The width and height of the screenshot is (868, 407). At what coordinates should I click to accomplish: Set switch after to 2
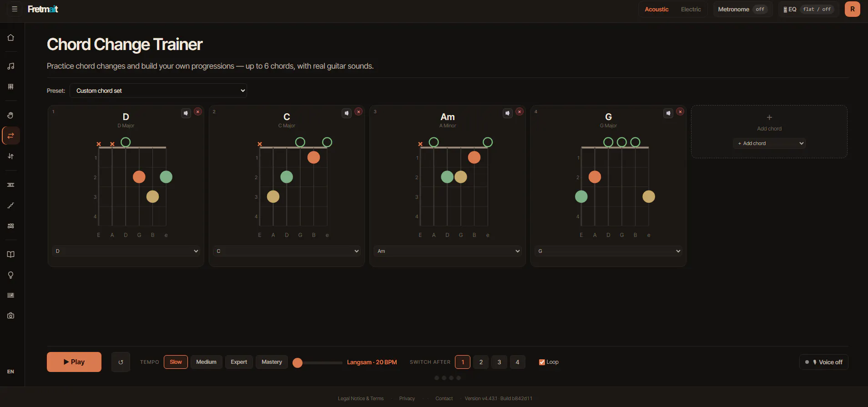pyautogui.click(x=481, y=362)
